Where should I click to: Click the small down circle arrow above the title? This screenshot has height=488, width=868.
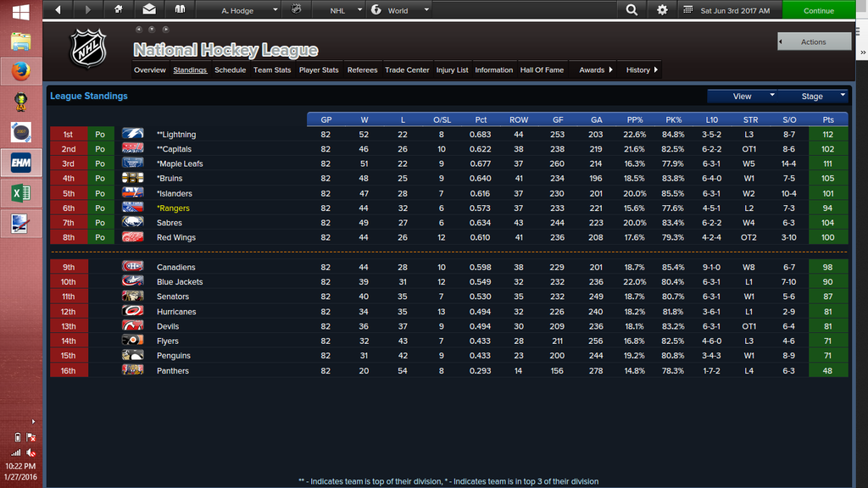pyautogui.click(x=152, y=30)
